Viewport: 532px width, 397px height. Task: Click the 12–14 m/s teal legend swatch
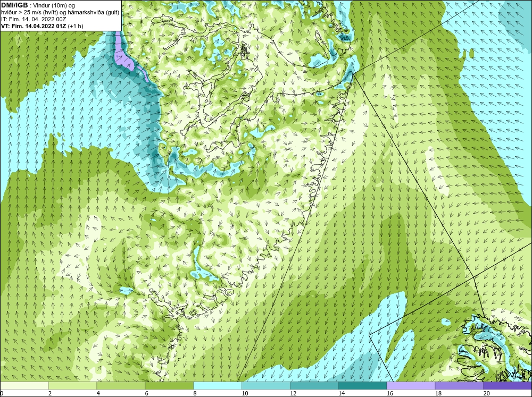(x=314, y=386)
